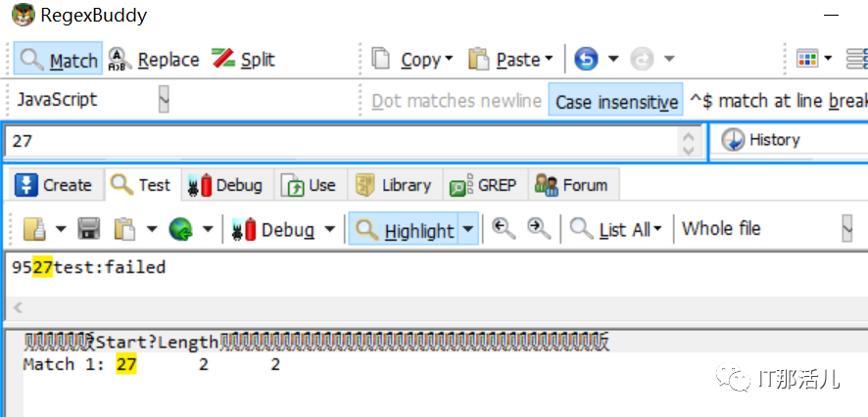Click the grayed Redo icon

point(642,59)
